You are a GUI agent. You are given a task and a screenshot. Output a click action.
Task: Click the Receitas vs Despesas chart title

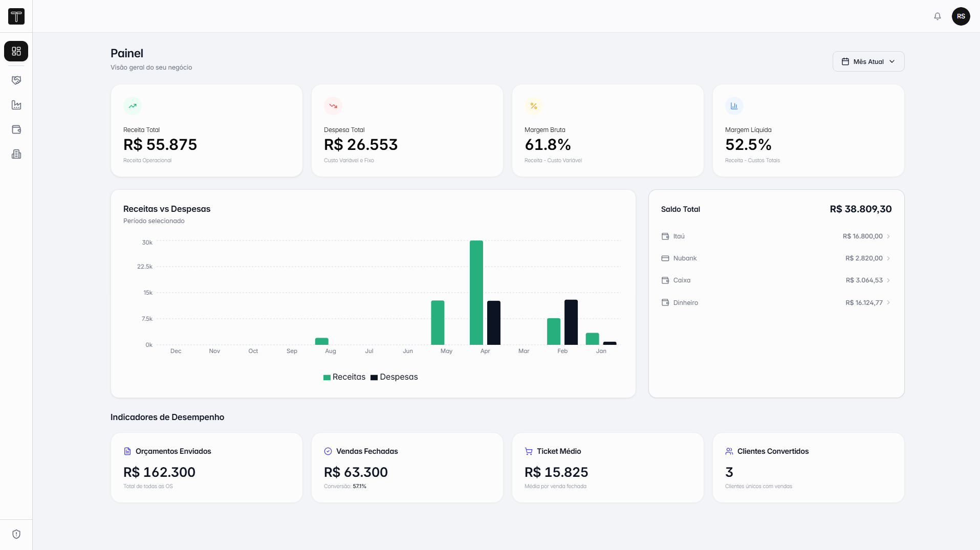167,209
